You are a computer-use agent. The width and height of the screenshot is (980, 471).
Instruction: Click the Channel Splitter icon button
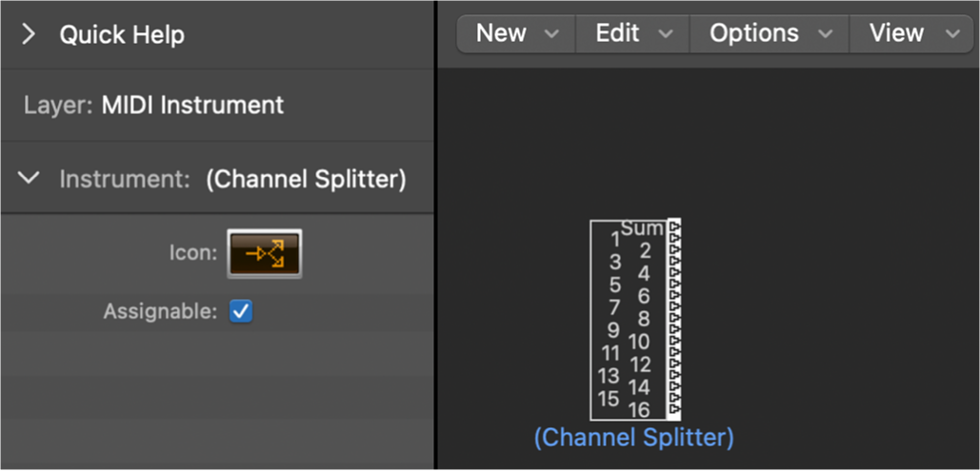point(265,254)
